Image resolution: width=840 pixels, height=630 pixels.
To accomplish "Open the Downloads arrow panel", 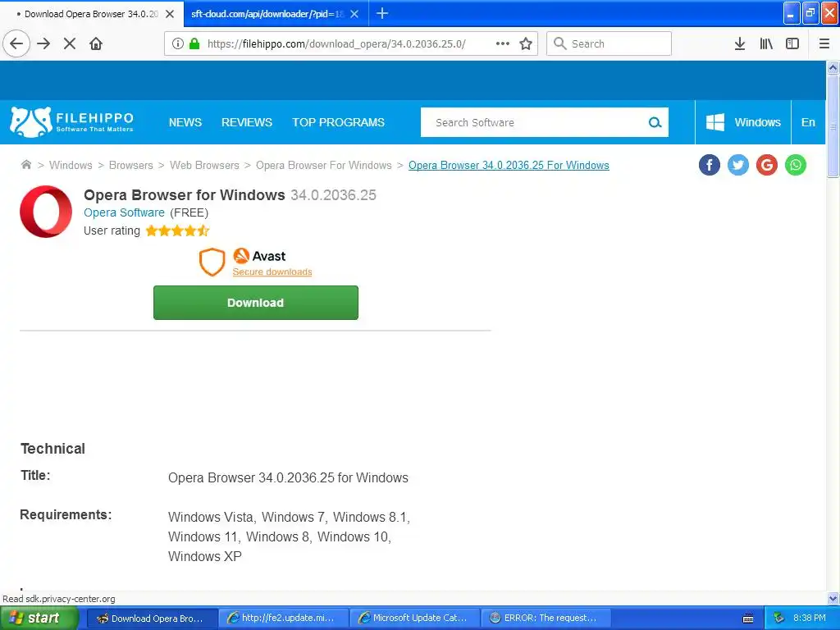I will click(740, 43).
